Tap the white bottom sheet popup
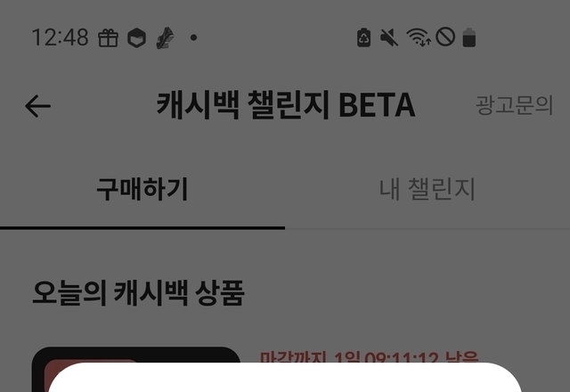The width and height of the screenshot is (570, 392). click(285, 378)
